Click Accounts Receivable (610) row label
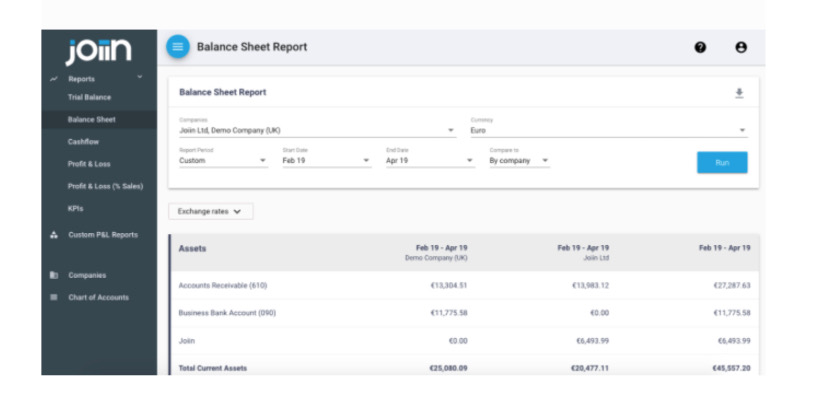This screenshot has width=828, height=412. coord(223,285)
